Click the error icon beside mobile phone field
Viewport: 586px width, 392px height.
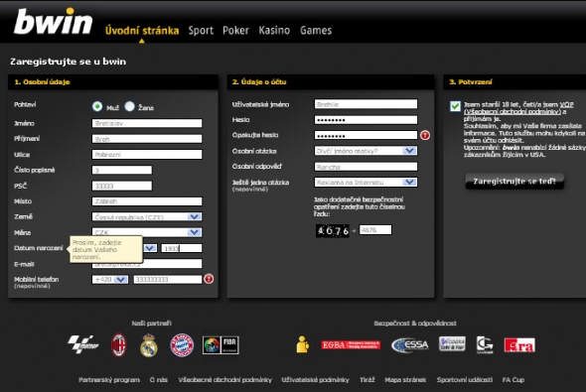point(209,279)
